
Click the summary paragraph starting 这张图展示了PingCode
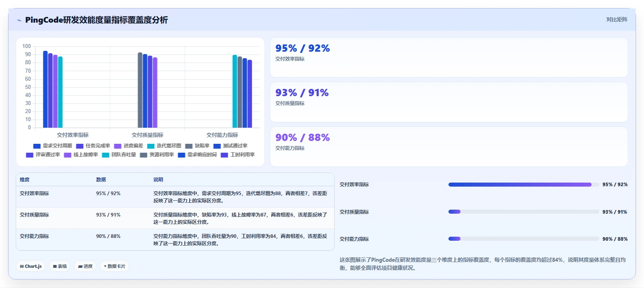[483, 264]
